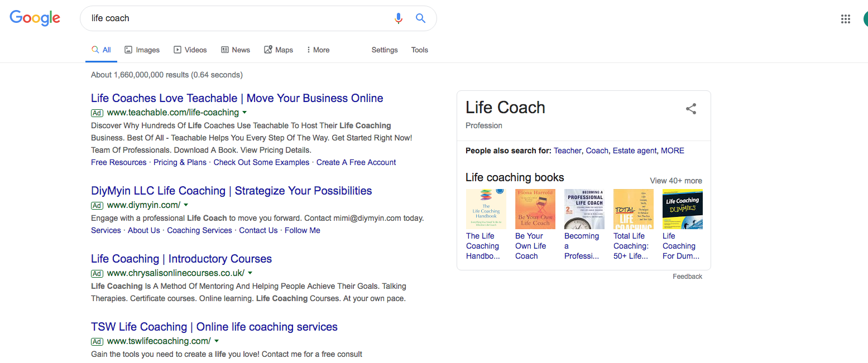Click Coach in People also search for
The height and width of the screenshot is (363, 868).
pyautogui.click(x=597, y=151)
